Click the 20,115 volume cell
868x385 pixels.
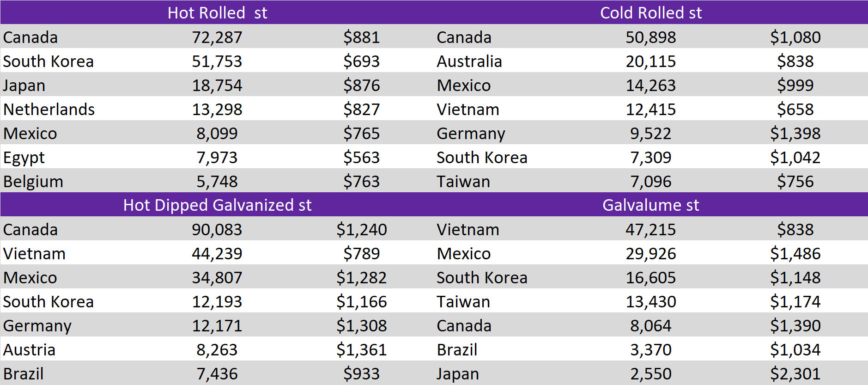coord(650,61)
